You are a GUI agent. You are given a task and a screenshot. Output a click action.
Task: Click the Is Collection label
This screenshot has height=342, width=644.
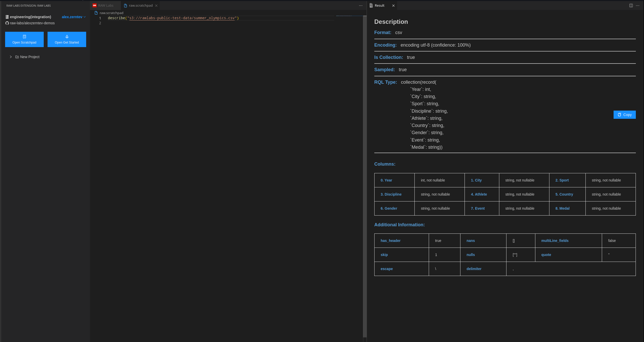pyautogui.click(x=389, y=57)
